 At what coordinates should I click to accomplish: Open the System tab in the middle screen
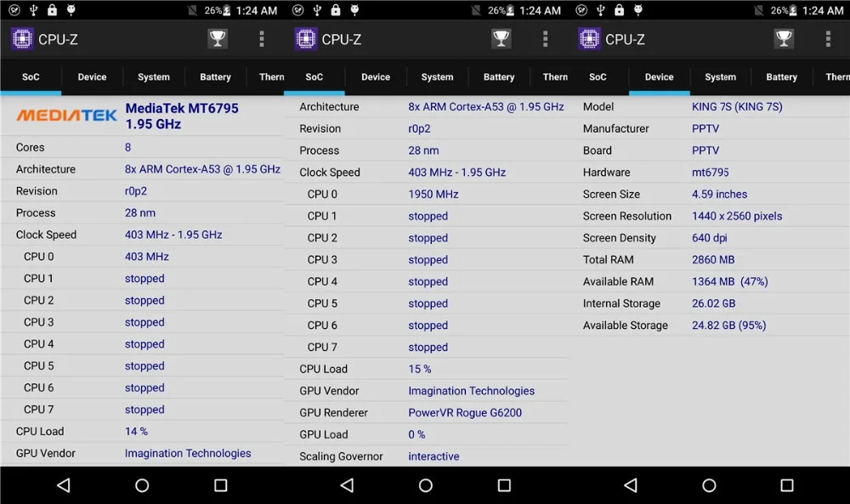tap(437, 77)
